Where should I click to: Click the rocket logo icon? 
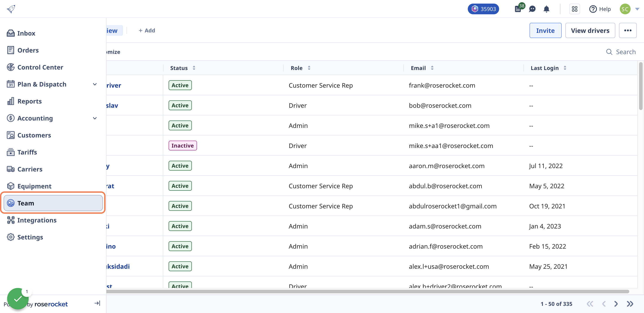pyautogui.click(x=11, y=9)
